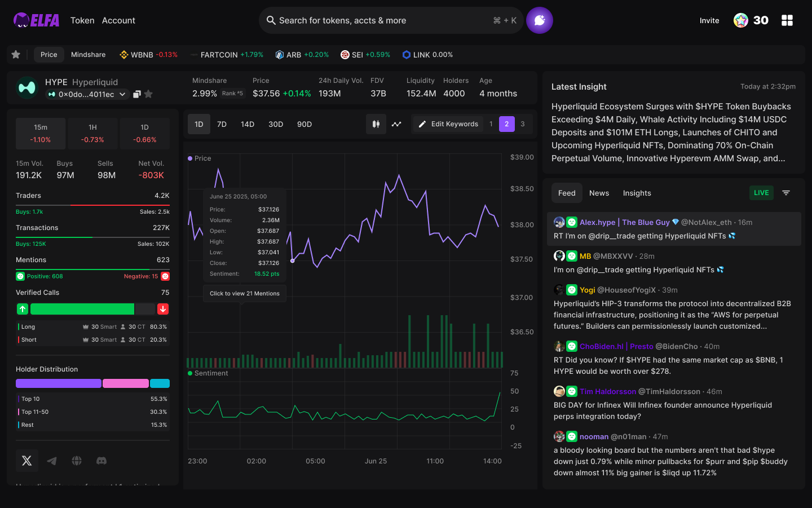Open nooman's bloody looking board post

(x=674, y=454)
